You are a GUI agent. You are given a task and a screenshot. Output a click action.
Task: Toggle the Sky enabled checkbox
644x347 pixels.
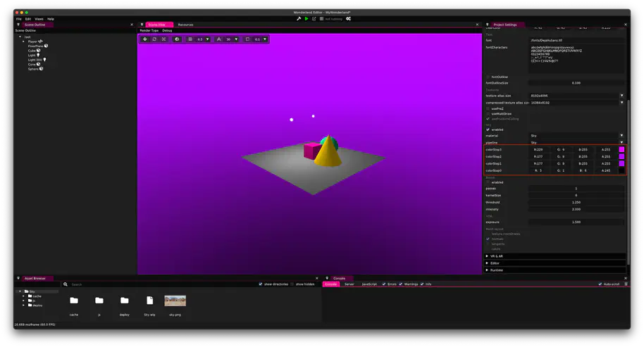pos(488,130)
